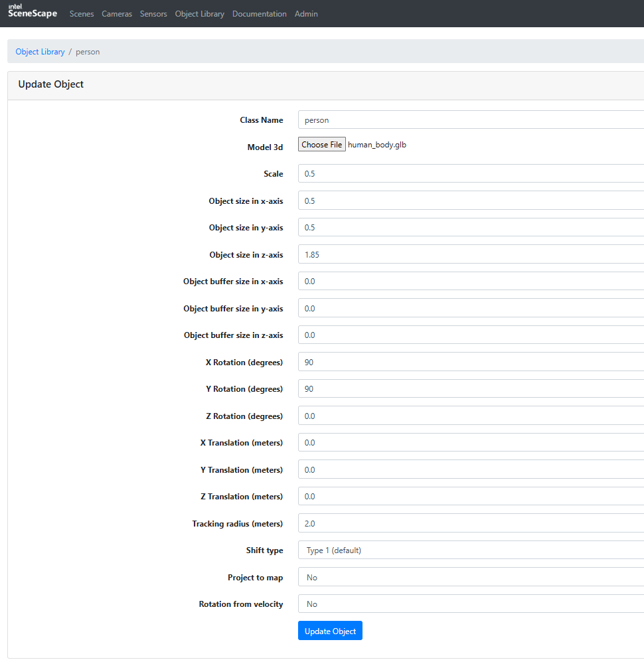Expand the Rotation from velocity dropdown

click(471, 604)
